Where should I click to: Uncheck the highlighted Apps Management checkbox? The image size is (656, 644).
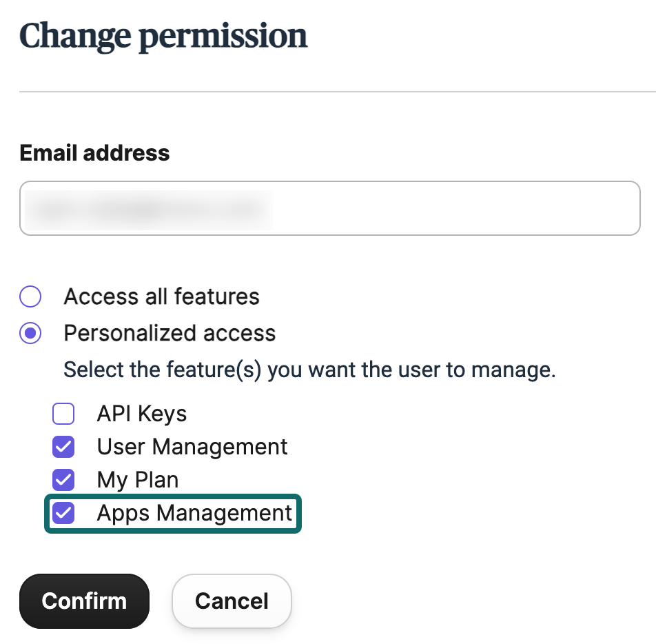coord(63,513)
